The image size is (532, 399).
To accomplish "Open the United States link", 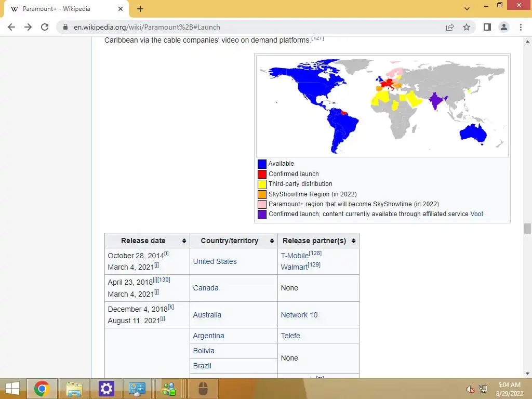I will (x=215, y=261).
